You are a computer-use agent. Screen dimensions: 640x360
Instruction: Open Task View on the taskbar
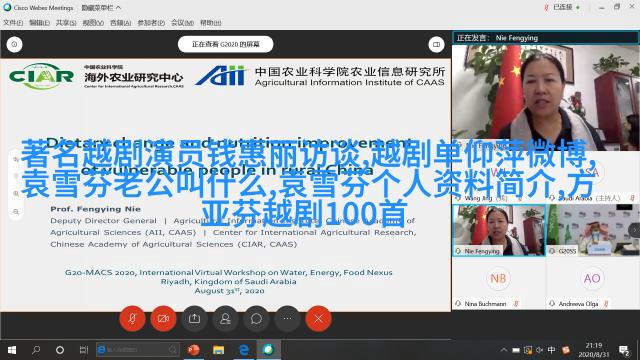(x=84, y=350)
